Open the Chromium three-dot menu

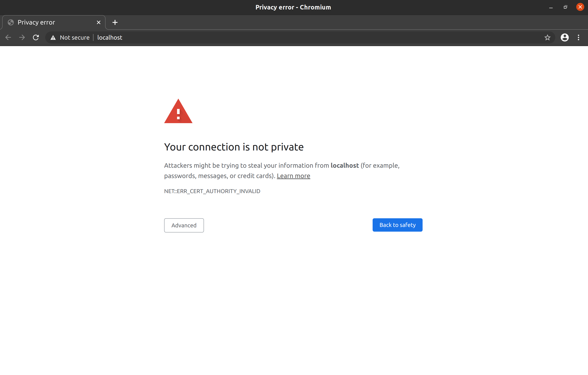point(579,38)
